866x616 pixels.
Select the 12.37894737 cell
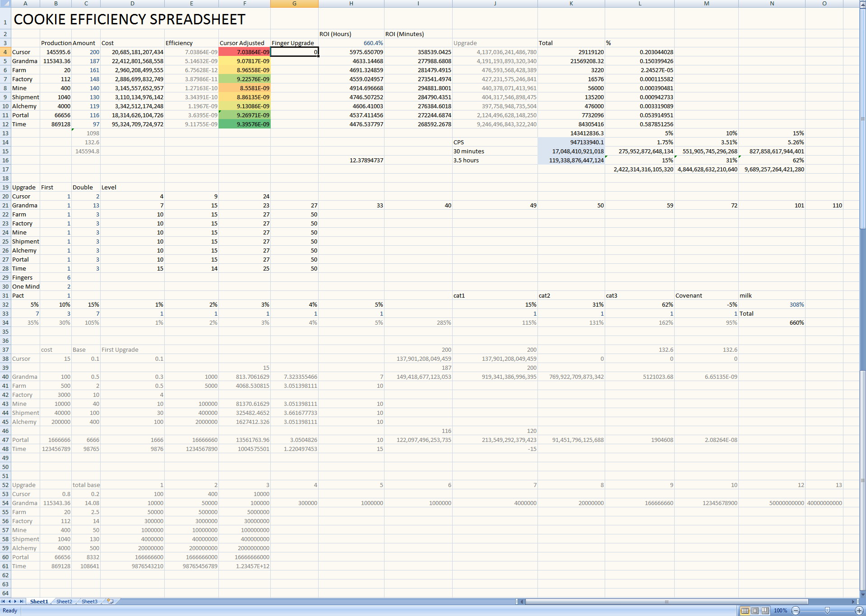tap(351, 160)
